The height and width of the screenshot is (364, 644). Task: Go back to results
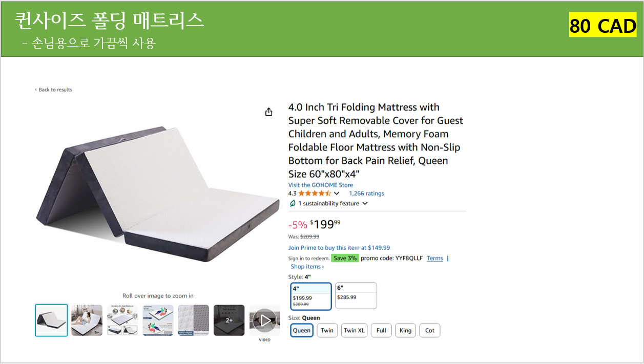pos(55,90)
